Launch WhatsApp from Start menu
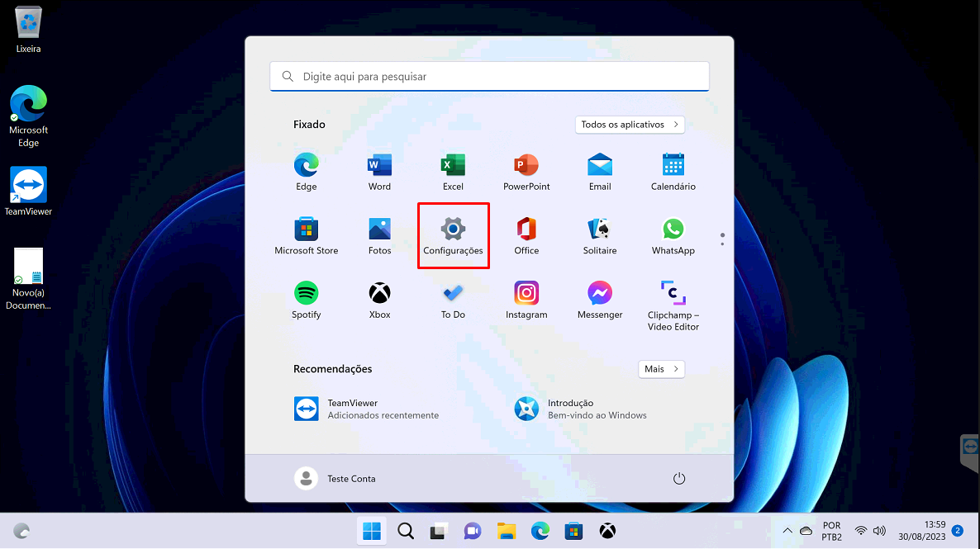The width and height of the screenshot is (980, 549). pyautogui.click(x=673, y=236)
